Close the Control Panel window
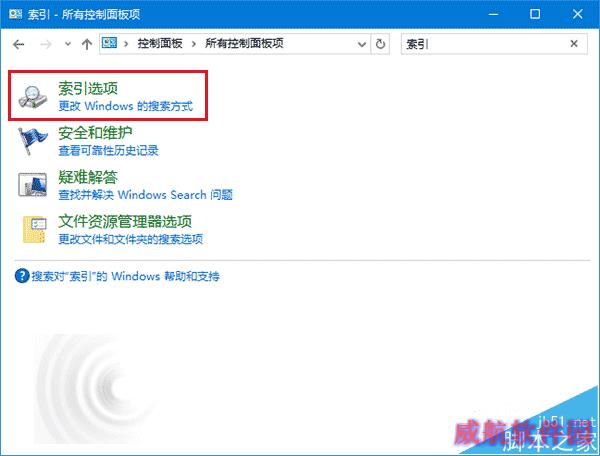The image size is (600, 456). (577, 14)
